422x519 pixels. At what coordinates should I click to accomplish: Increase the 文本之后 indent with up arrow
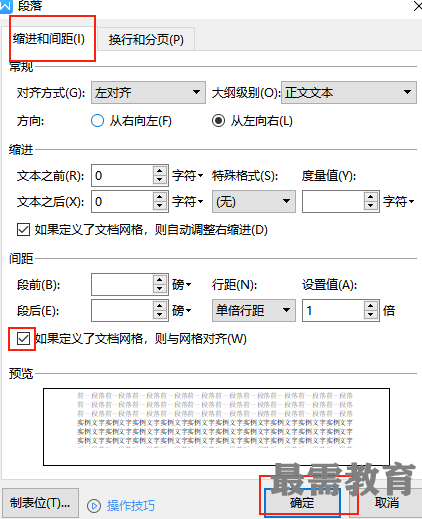click(160, 197)
